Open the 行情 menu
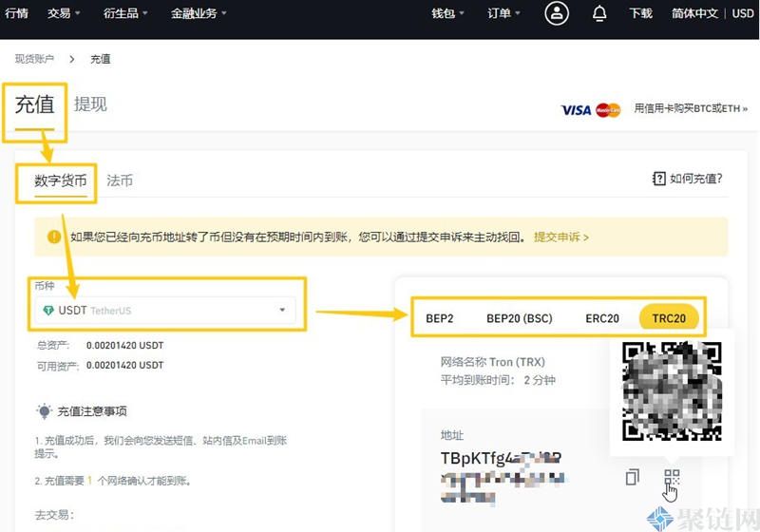The width and height of the screenshot is (760, 532). (16, 13)
